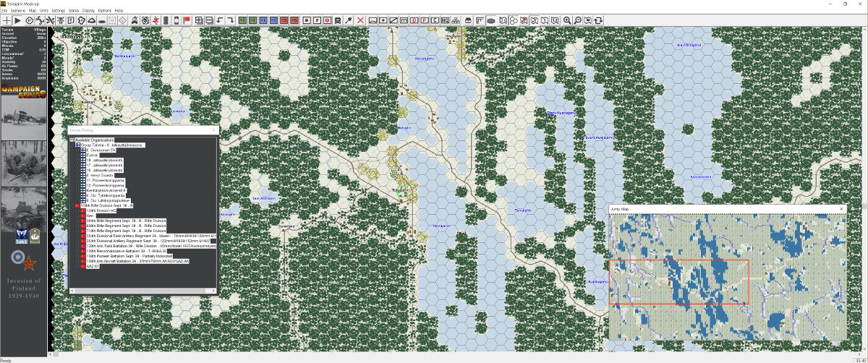Click the zoom out magnifier icon
Screen dimensions: 868x363
tap(577, 20)
